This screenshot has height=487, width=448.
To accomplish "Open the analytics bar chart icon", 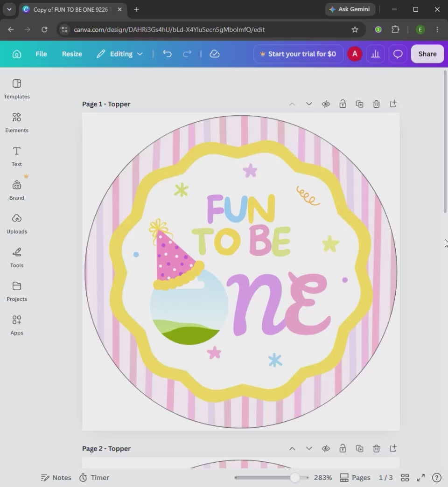I will (x=375, y=54).
